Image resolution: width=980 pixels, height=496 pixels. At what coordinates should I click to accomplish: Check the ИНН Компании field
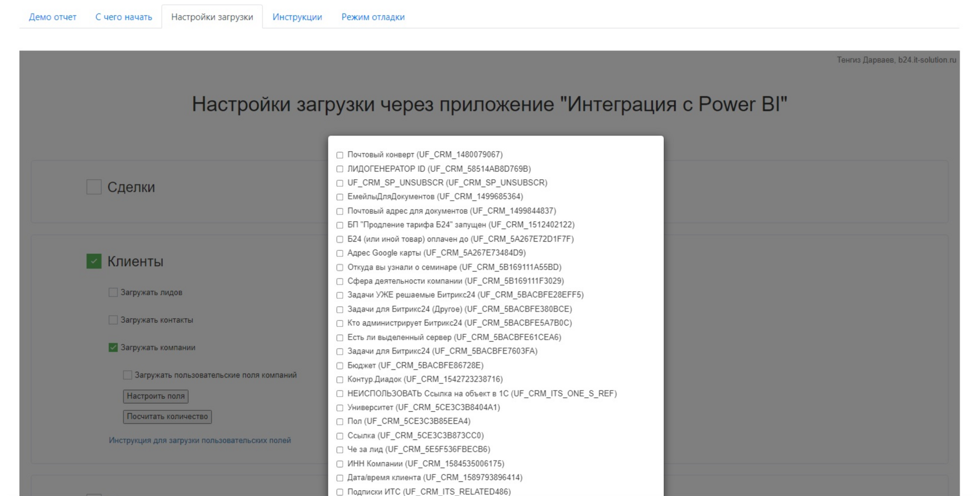tap(339, 464)
